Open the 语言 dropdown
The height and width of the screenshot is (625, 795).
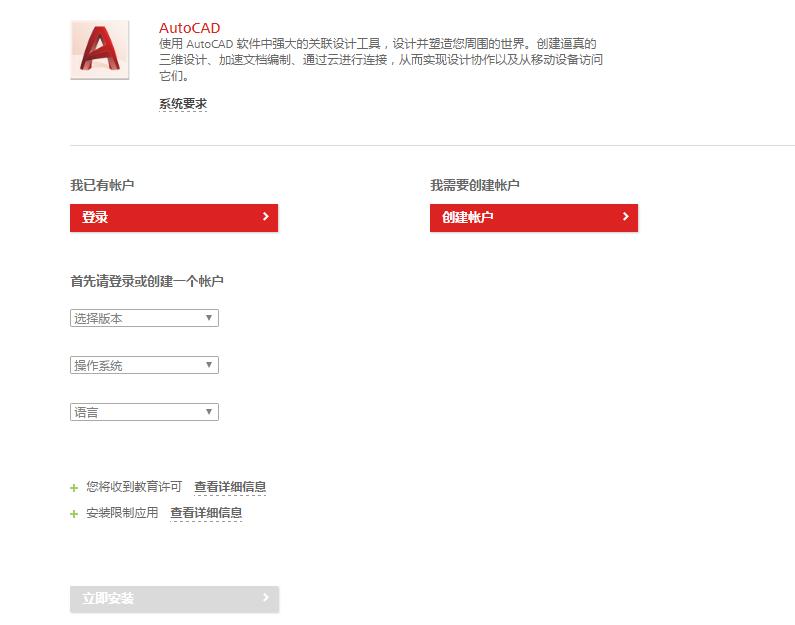click(x=144, y=412)
